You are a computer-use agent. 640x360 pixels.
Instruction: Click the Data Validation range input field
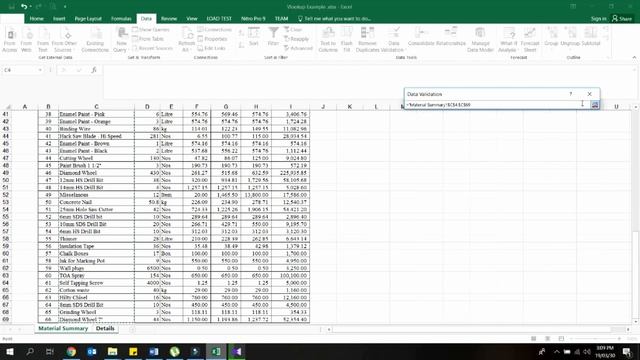[497, 105]
